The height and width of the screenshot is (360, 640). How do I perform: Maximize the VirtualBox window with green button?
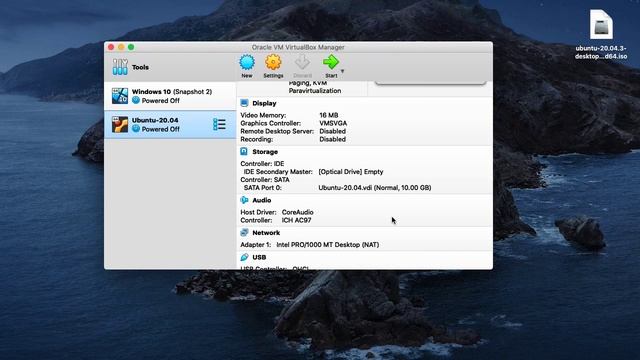tap(131, 47)
